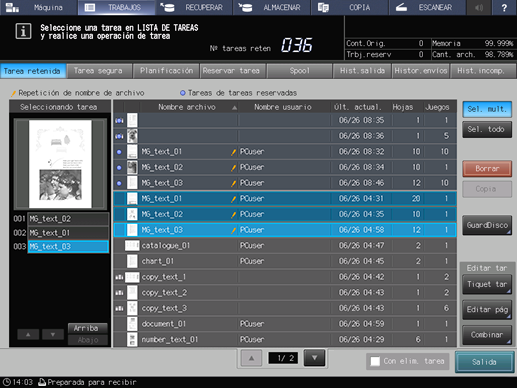Select reserved job MG_text_02 at 08:34
The image size is (517, 388).
pyautogui.click(x=285, y=167)
